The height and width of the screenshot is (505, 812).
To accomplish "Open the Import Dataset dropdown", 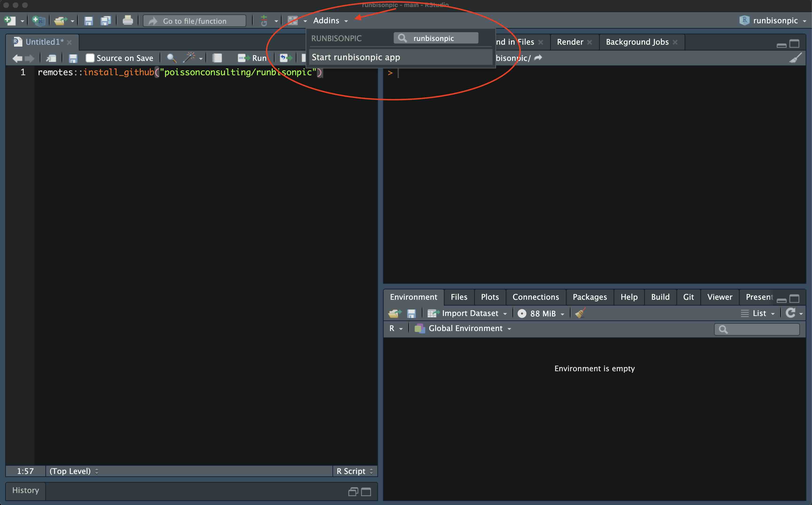I will tap(467, 313).
